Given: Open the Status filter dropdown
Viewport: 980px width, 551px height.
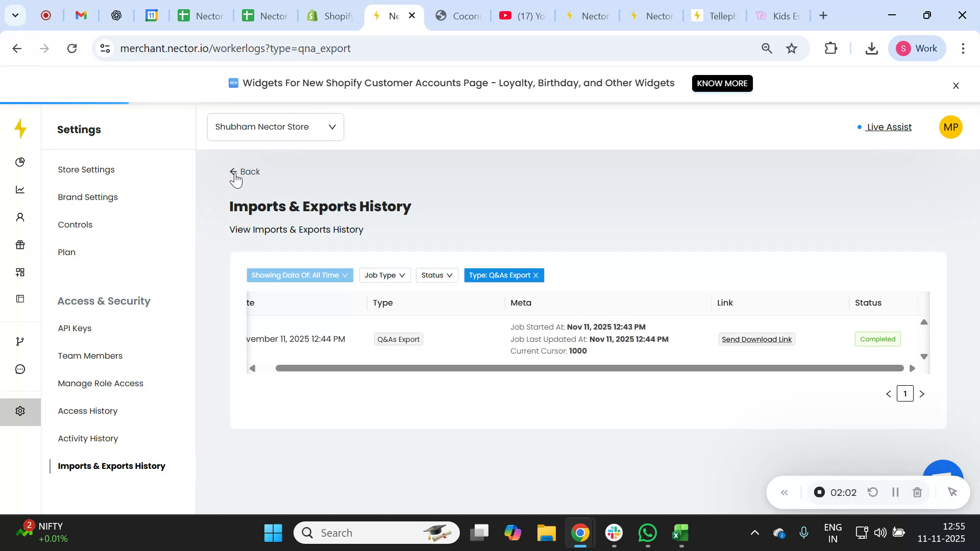Looking at the screenshot, I should coord(436,275).
